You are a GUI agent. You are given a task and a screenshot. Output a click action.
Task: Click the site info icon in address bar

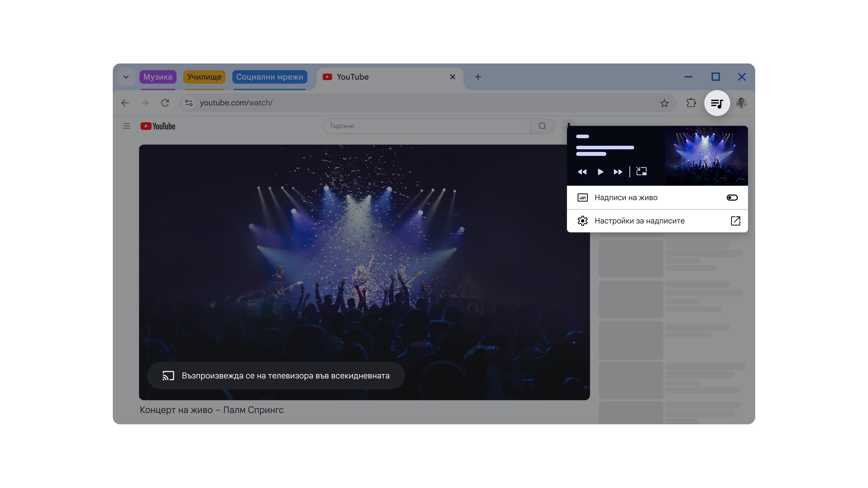189,103
